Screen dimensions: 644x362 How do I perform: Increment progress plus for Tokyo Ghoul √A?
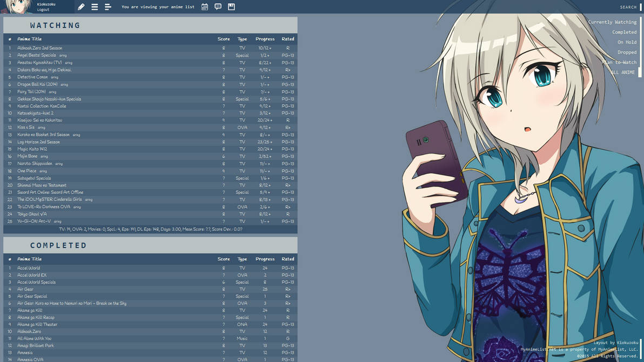tap(270, 214)
